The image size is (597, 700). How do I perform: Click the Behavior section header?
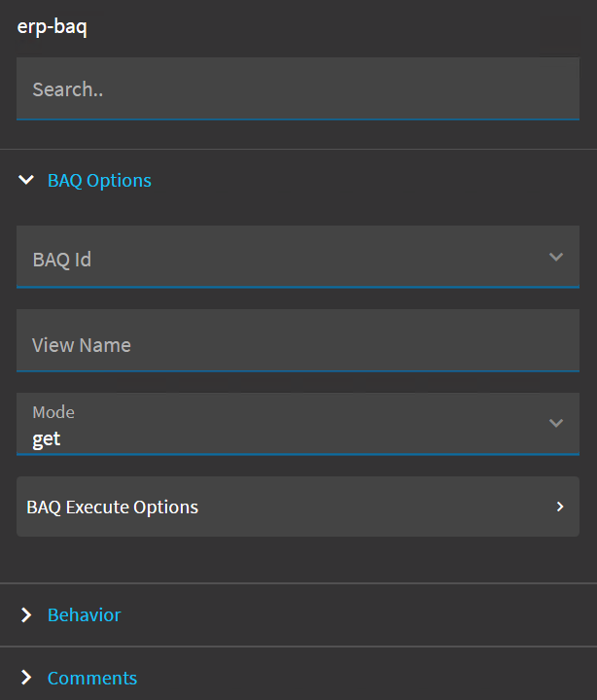[x=84, y=615]
